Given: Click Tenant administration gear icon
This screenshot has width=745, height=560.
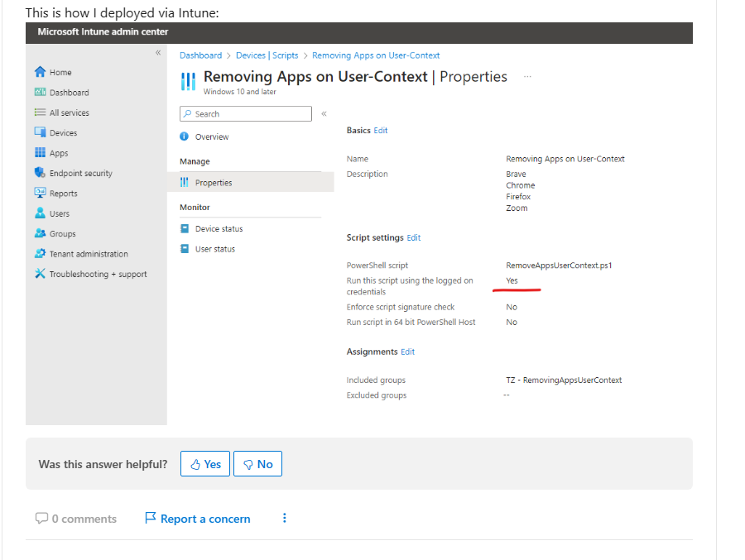Looking at the screenshot, I should click(x=40, y=253).
